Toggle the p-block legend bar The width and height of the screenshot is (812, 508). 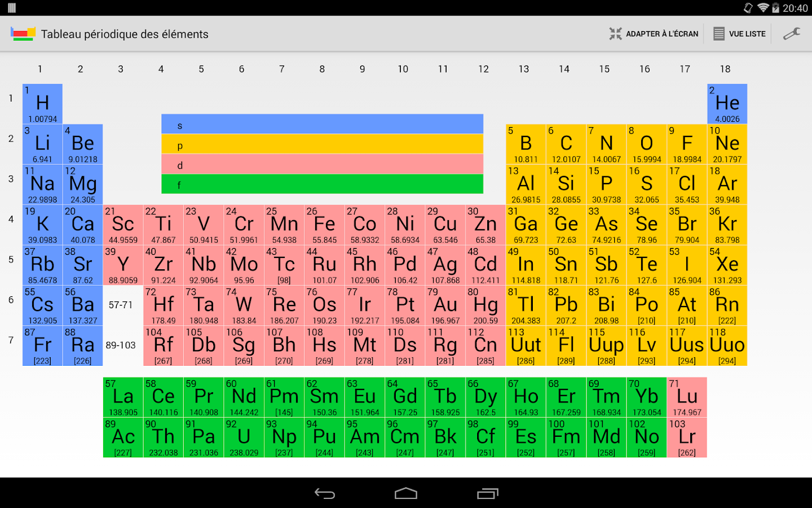(322, 145)
